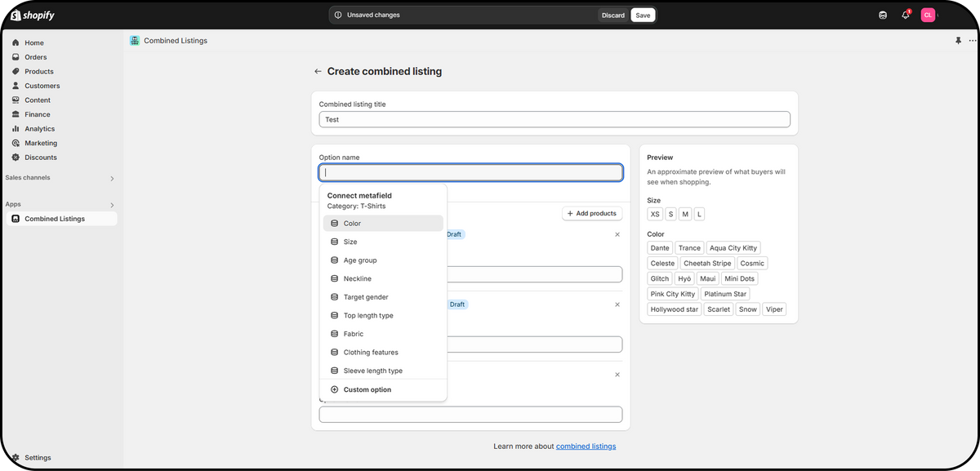Discard unsaved changes
The height and width of the screenshot is (471, 980).
[x=613, y=15]
